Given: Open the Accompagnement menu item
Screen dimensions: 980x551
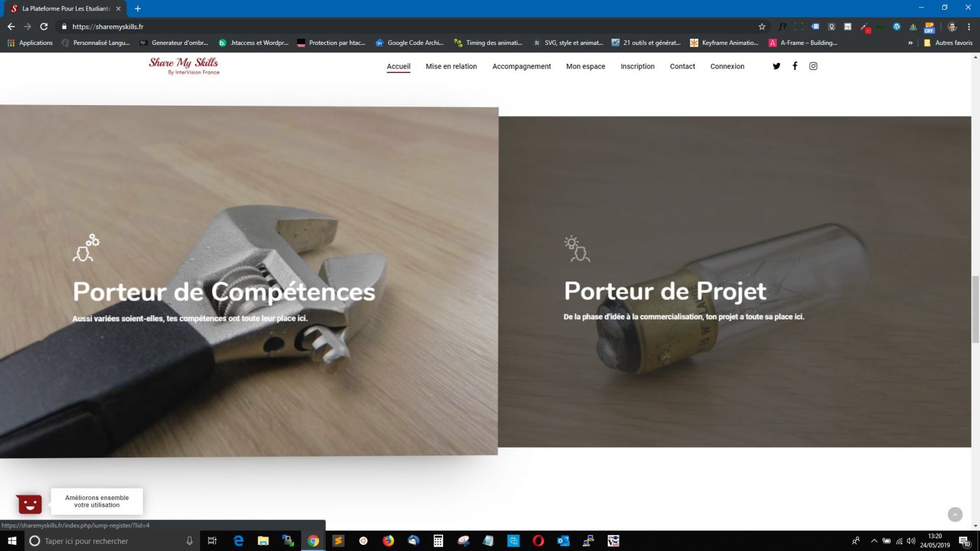Looking at the screenshot, I should coord(521,66).
